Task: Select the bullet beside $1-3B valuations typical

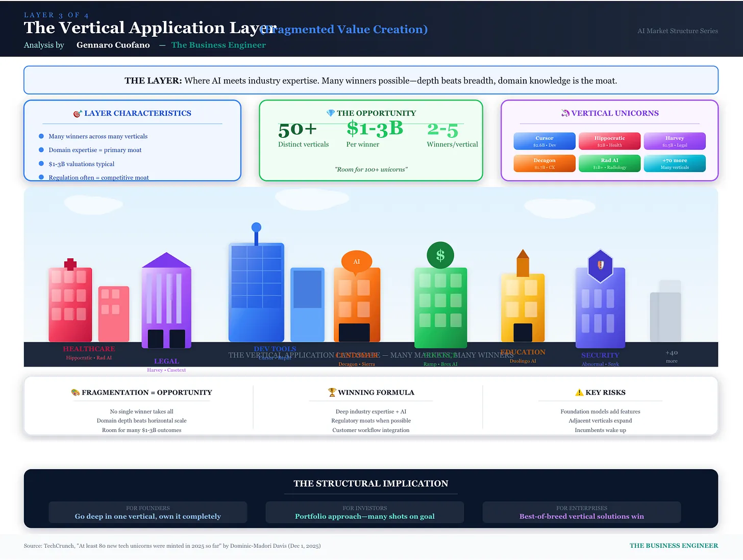Action: pyautogui.click(x=41, y=164)
